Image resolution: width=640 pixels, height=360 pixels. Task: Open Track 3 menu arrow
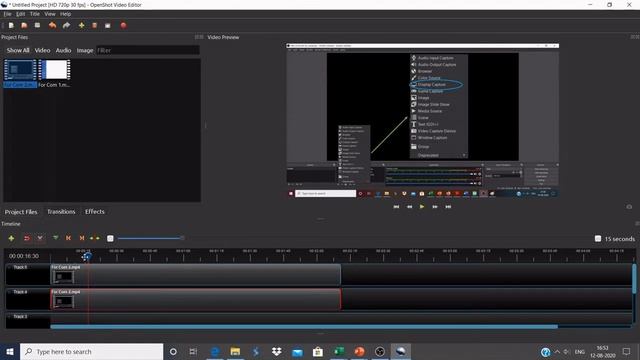coord(9,316)
